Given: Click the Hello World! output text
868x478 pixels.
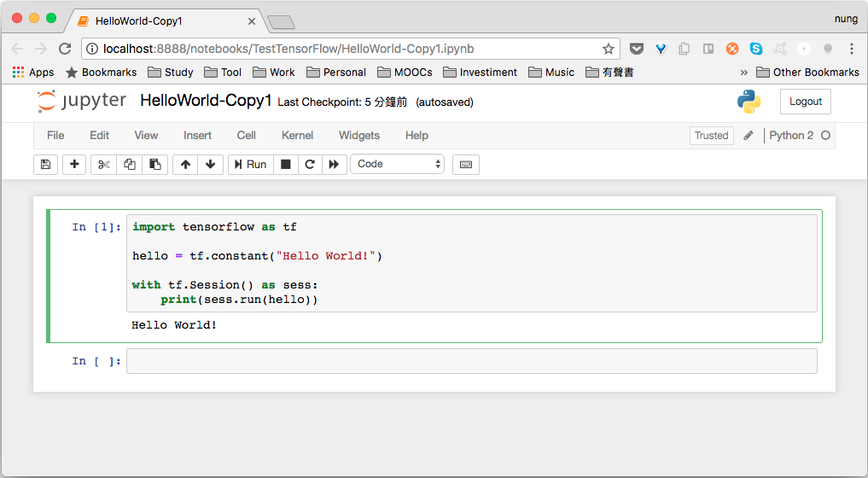Looking at the screenshot, I should (x=174, y=325).
